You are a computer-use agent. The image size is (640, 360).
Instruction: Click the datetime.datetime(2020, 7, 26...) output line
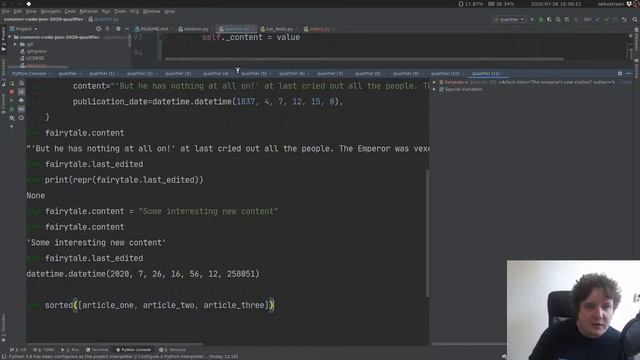coord(143,274)
